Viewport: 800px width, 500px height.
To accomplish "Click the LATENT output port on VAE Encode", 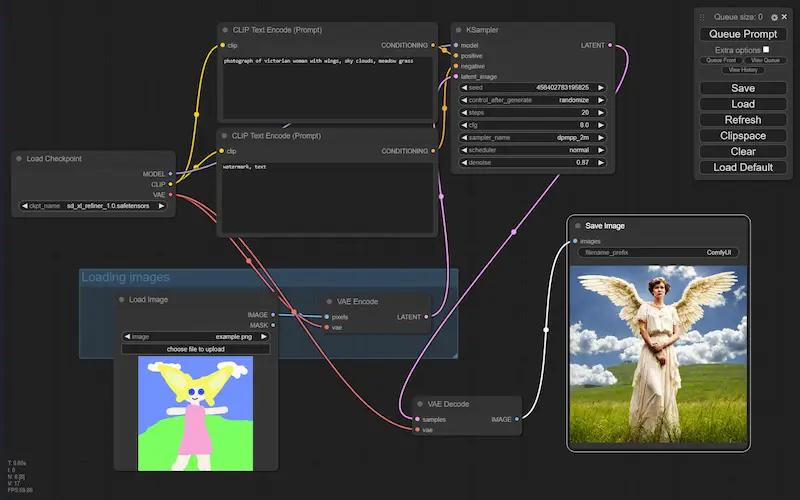I will tap(427, 317).
